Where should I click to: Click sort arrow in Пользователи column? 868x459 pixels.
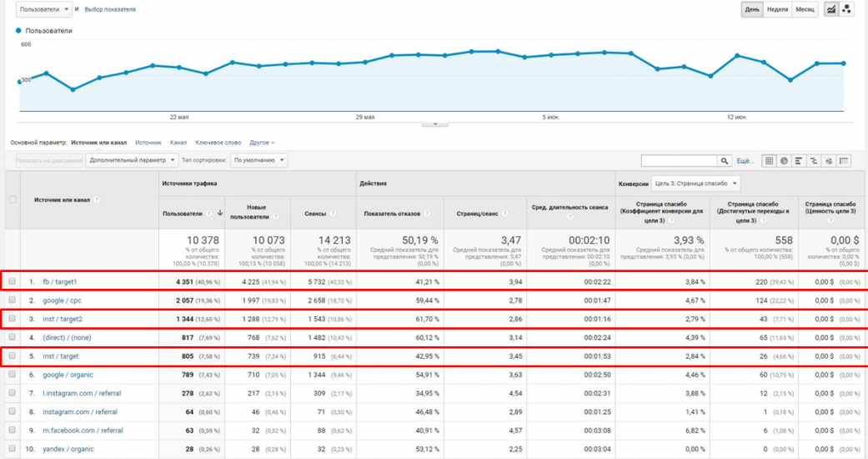pos(220,213)
